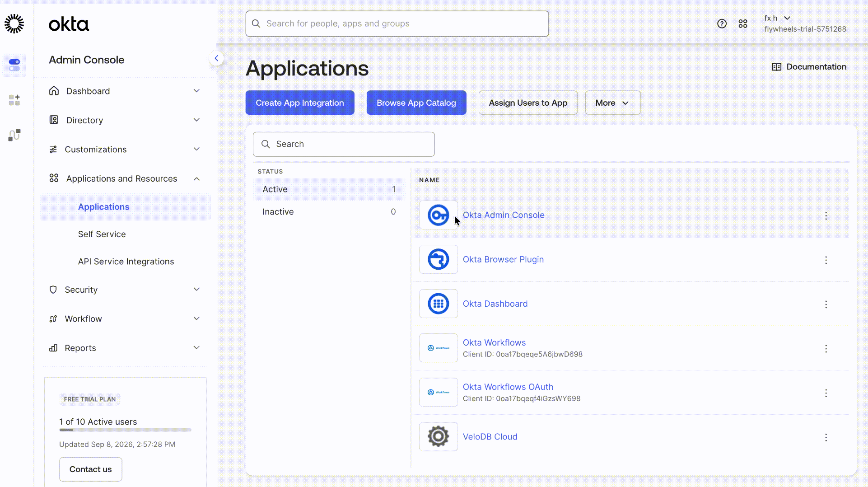
Task: Click Create App Integration button
Action: tap(300, 103)
